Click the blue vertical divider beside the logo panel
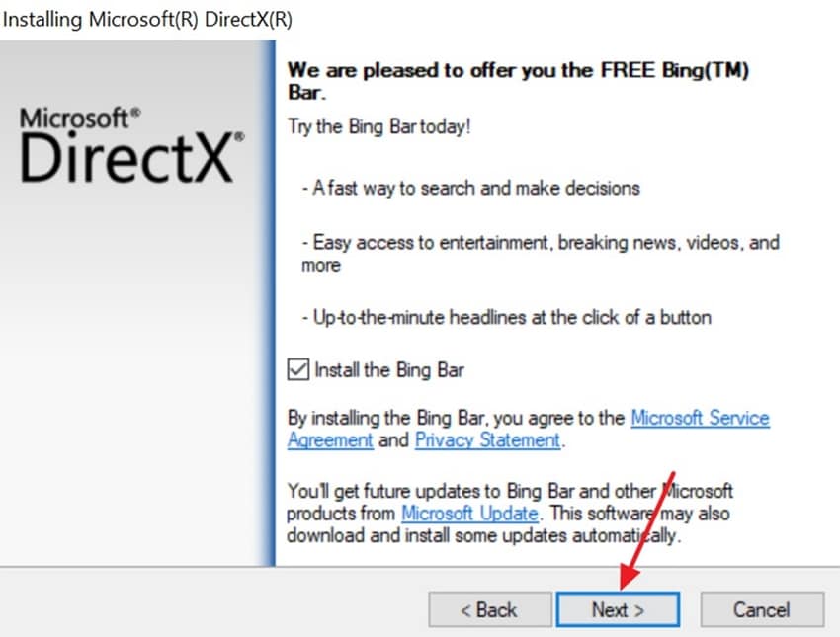This screenshot has width=840, height=637. pyautogui.click(x=269, y=303)
